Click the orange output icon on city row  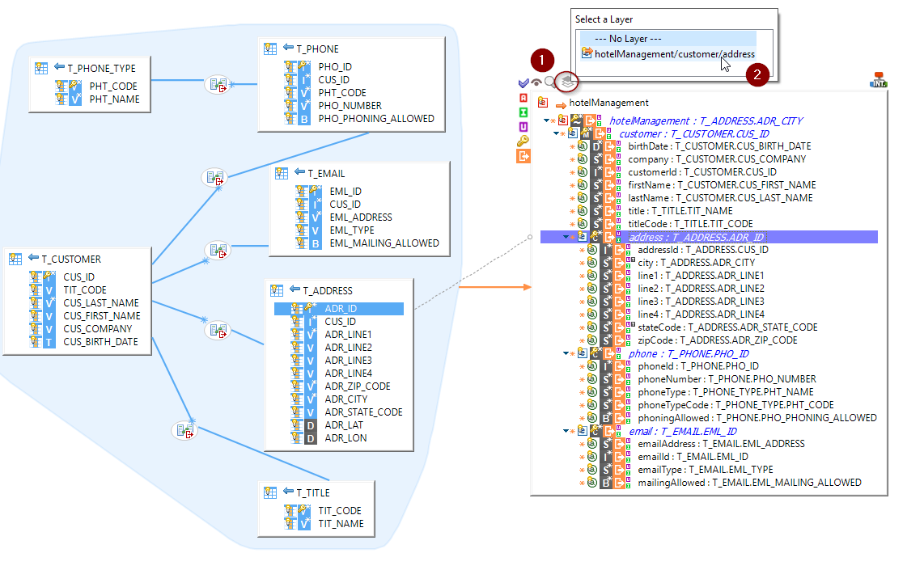tap(619, 263)
